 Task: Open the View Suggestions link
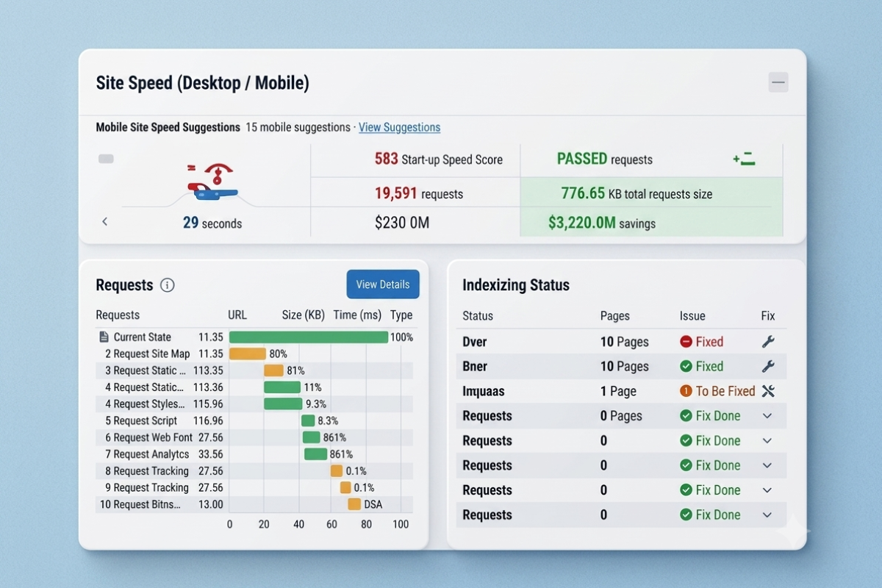(x=399, y=127)
